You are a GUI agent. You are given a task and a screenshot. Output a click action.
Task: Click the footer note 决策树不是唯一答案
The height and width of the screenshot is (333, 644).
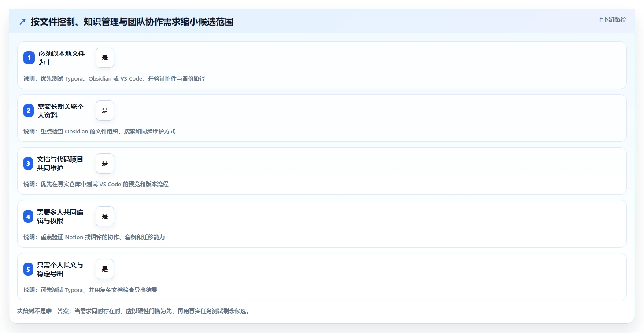point(133,311)
